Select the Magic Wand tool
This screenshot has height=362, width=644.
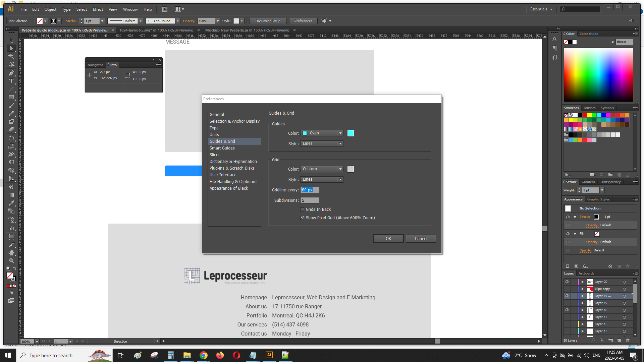(x=11, y=56)
